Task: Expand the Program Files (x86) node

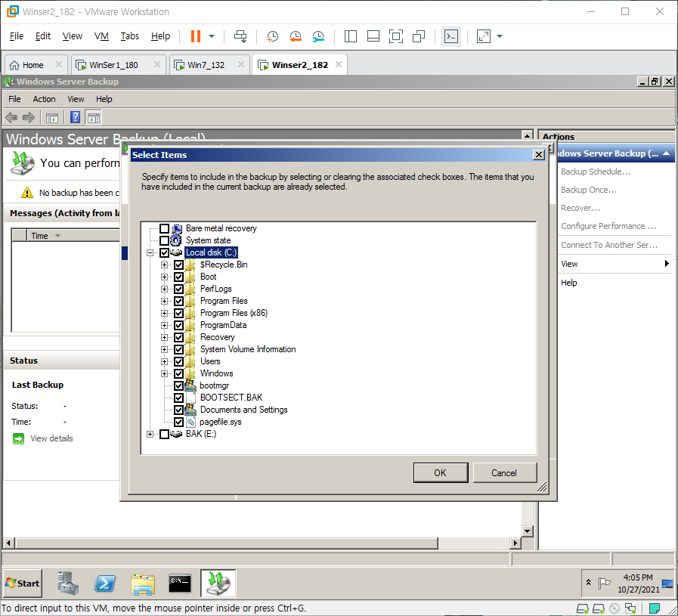Action: tap(164, 313)
